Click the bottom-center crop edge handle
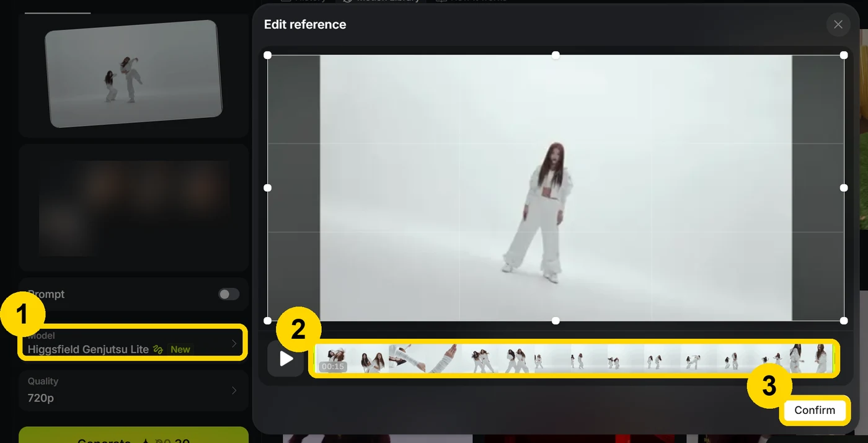 coord(556,321)
